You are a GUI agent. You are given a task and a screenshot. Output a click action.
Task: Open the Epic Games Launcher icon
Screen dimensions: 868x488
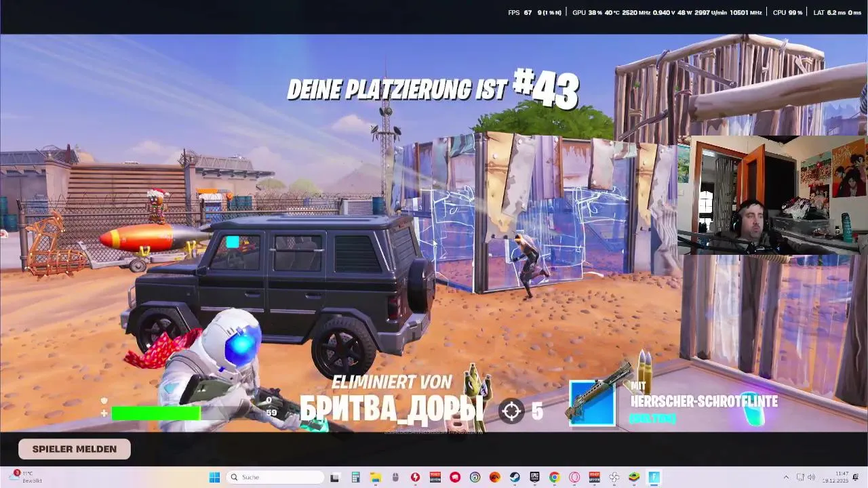point(534,477)
